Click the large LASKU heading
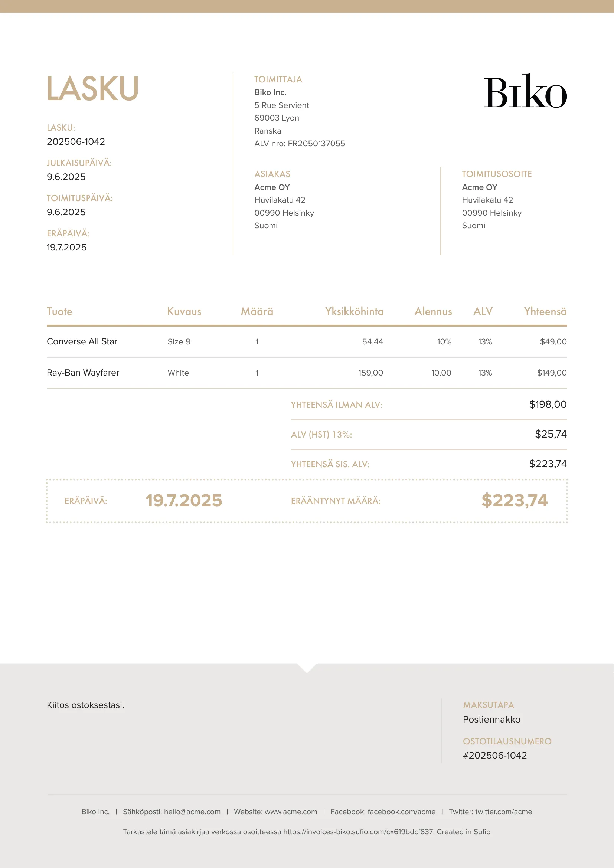The image size is (614, 868). pyautogui.click(x=93, y=89)
